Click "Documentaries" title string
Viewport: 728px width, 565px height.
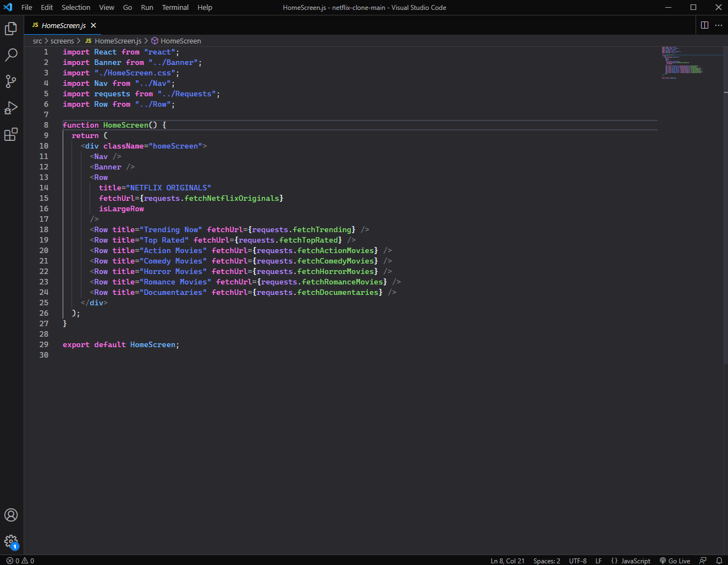173,292
